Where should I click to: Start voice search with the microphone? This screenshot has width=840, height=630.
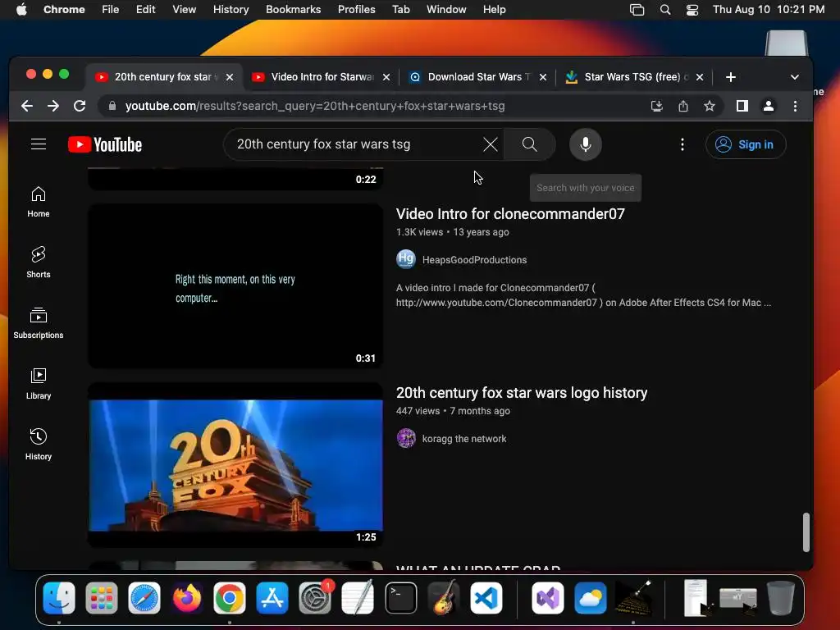pyautogui.click(x=586, y=144)
